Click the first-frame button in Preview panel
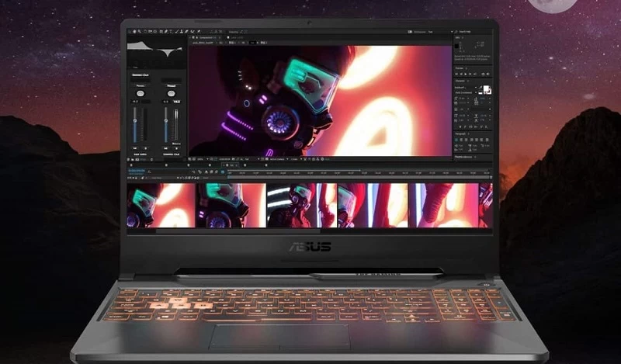Screen dimensions: 621x364 pos(457,74)
